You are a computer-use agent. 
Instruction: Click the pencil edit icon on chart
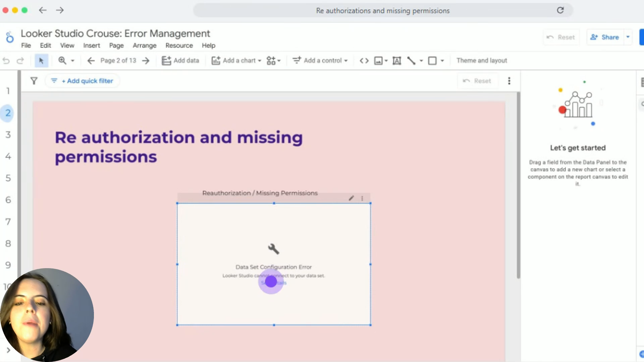pos(351,198)
